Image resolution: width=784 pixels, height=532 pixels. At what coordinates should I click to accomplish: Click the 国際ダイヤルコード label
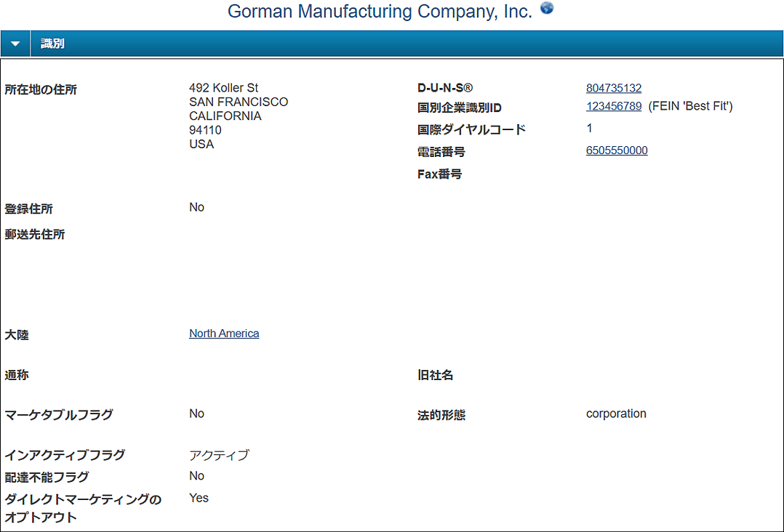[471, 130]
